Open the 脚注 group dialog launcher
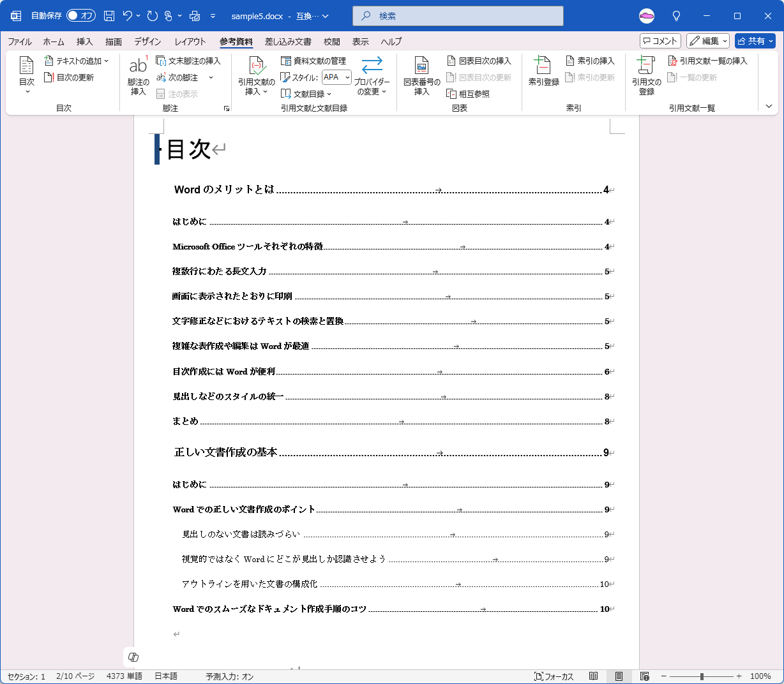Screen dimensions: 784x684 (227, 108)
